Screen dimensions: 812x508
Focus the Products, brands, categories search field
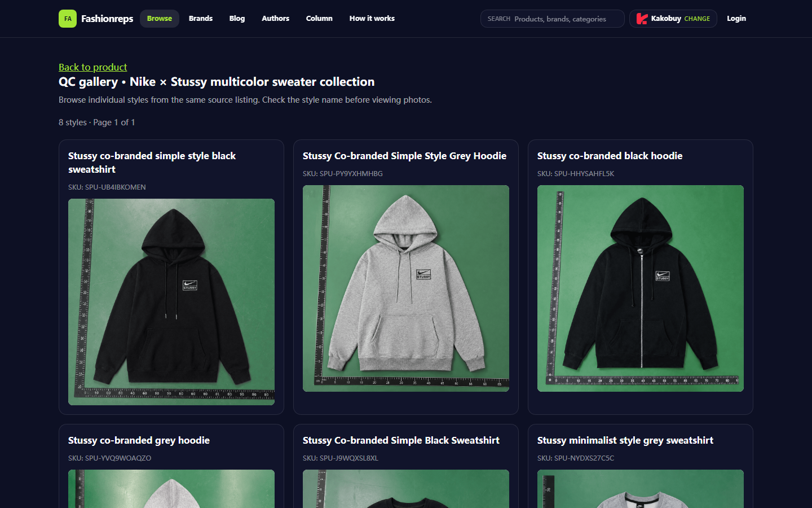(x=553, y=19)
